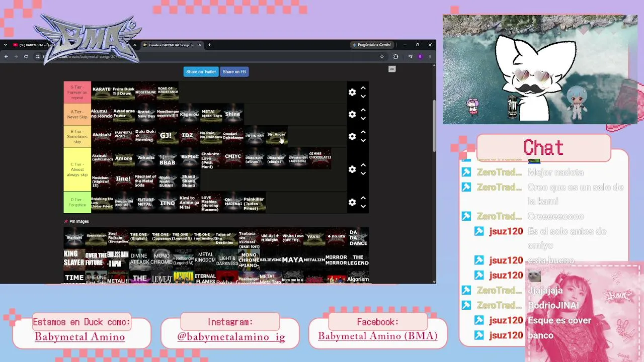Move C Tier row up with arrow

(x=363, y=165)
